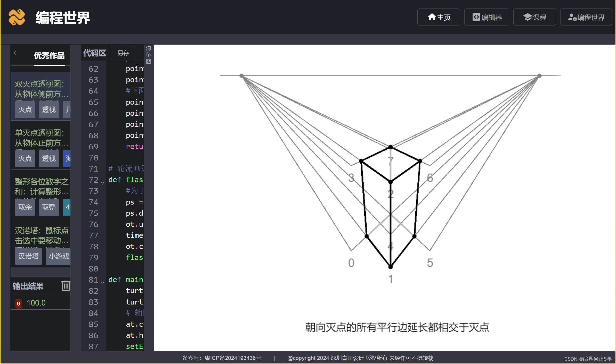Image resolution: width=616 pixels, height=364 pixels.
Task: Click the 输出结果 panel header
Action: pos(28,286)
